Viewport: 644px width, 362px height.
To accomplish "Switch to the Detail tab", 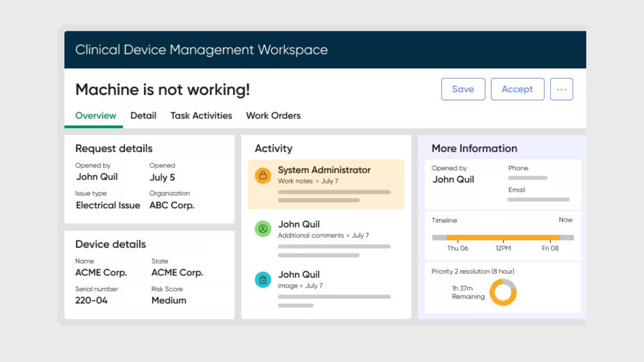I will coord(143,116).
